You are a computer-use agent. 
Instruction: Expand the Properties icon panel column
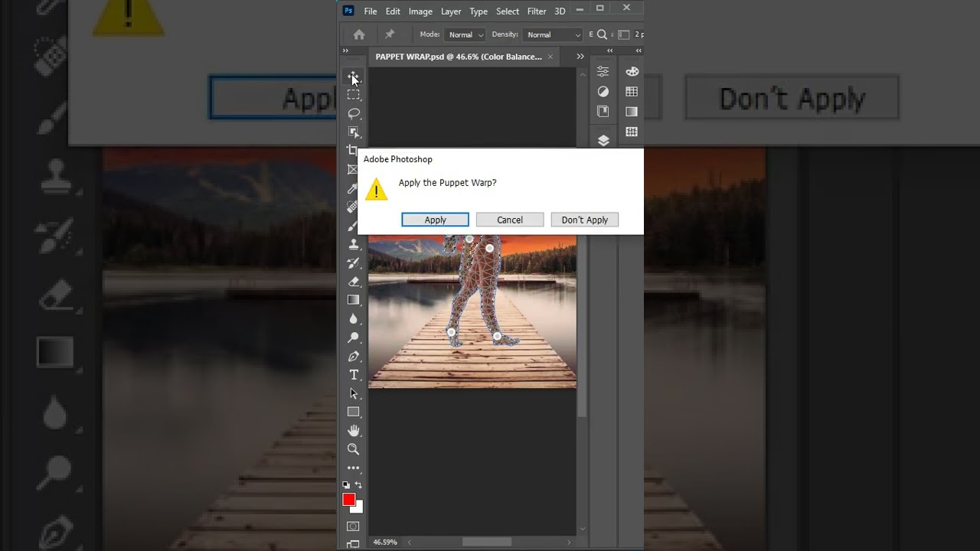point(609,51)
